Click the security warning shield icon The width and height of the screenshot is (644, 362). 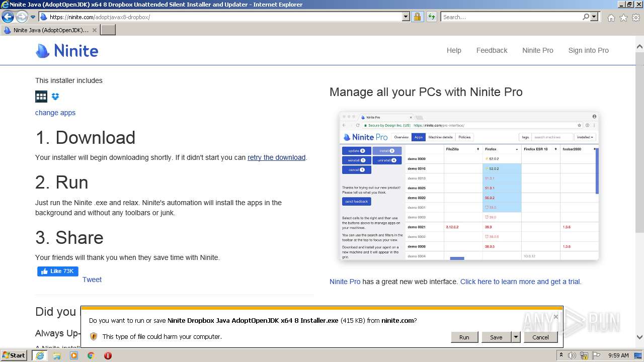click(93, 336)
